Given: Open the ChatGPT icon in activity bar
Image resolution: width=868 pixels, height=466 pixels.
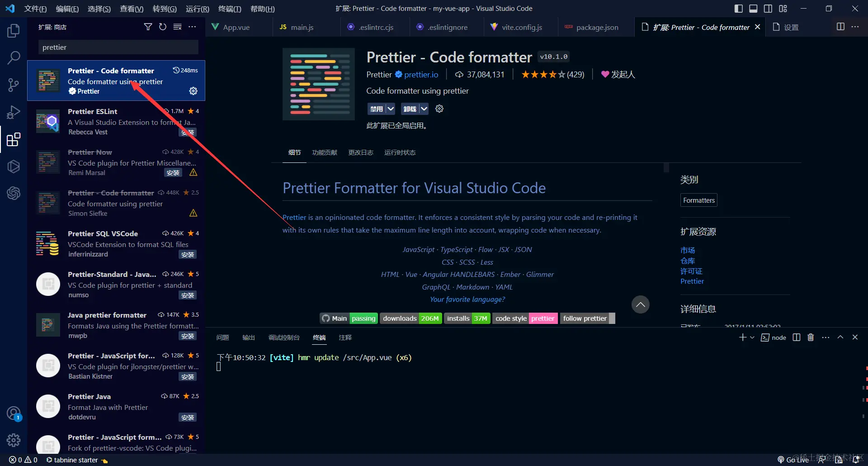Looking at the screenshot, I should pos(14,193).
